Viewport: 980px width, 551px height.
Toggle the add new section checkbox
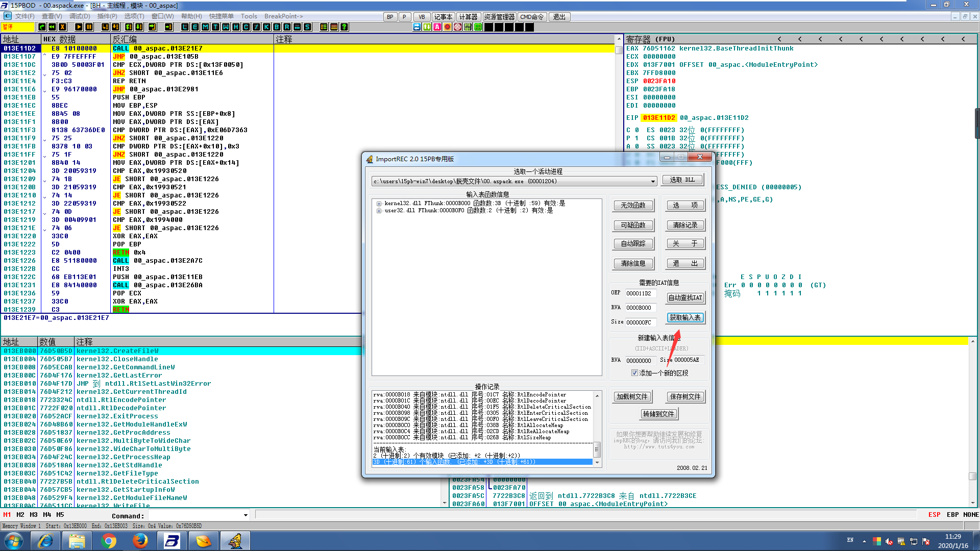click(x=634, y=373)
